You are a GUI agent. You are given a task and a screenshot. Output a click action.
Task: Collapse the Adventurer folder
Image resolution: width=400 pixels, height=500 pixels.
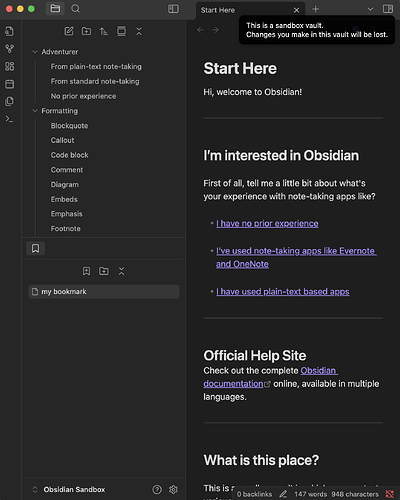point(35,52)
